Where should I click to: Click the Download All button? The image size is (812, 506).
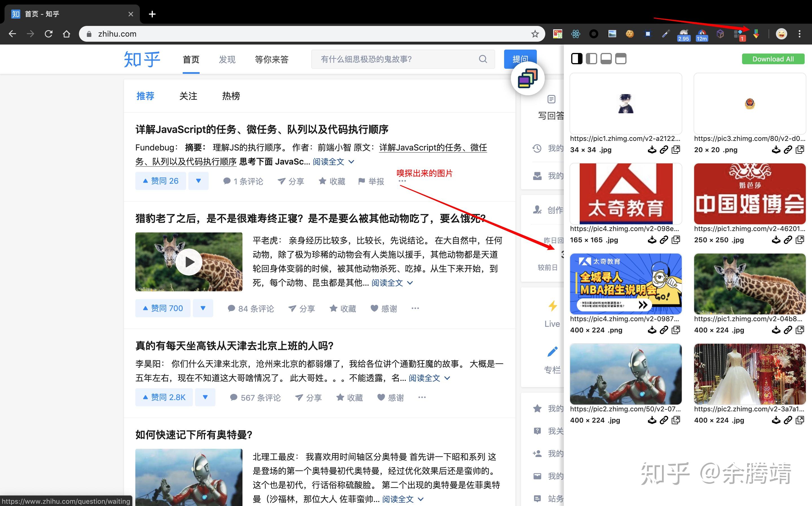773,59
